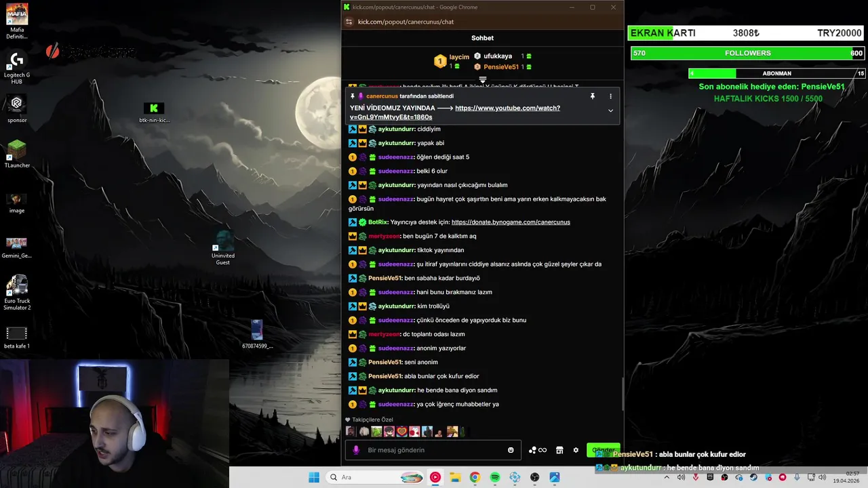Select laycim in the top gifters leaderboard
Image resolution: width=868 pixels, height=488 pixels.
click(x=459, y=57)
